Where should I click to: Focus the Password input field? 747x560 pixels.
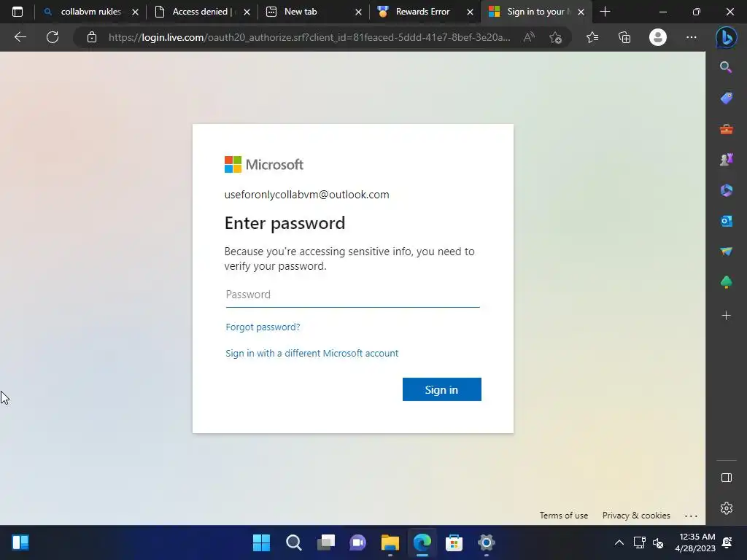352,295
